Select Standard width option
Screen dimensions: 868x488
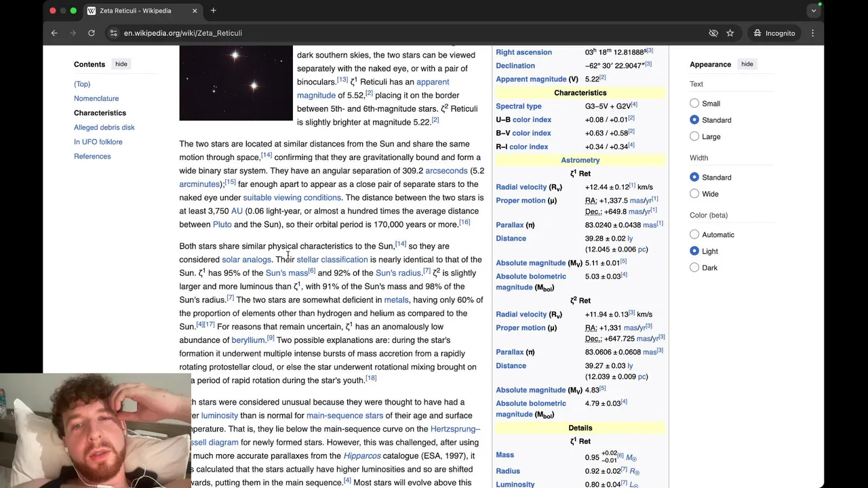[694, 177]
